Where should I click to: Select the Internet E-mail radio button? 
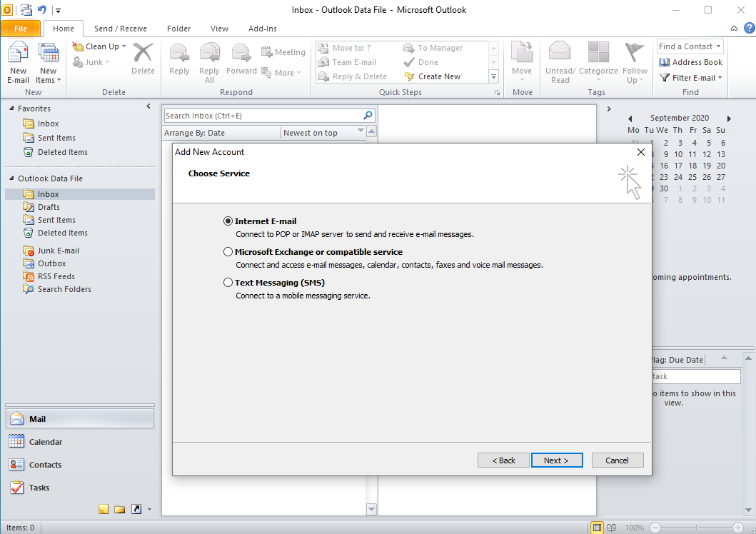[228, 221]
